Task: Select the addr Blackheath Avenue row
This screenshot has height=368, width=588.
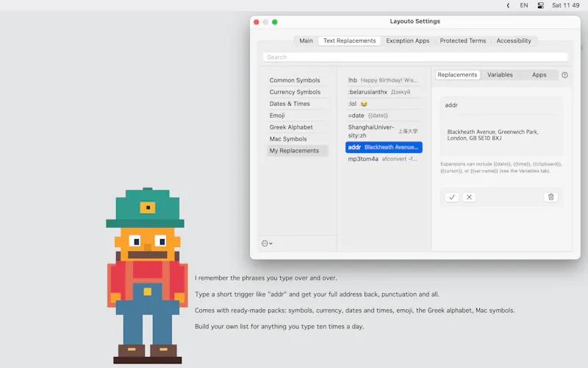Action: pos(384,147)
